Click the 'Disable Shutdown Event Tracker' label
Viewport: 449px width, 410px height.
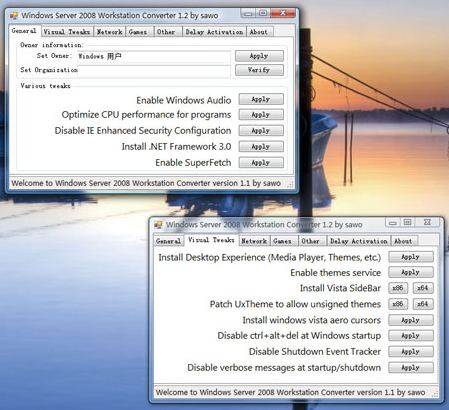pyautogui.click(x=315, y=352)
